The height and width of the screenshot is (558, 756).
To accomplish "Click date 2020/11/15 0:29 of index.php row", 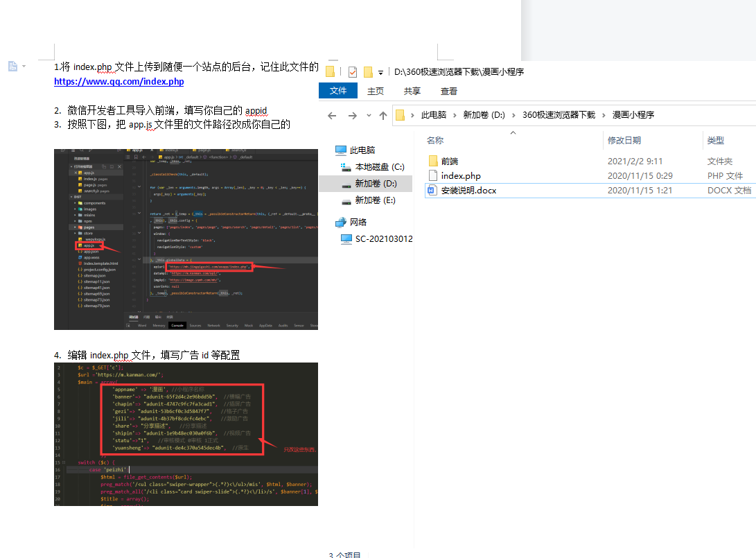I will click(x=640, y=175).
